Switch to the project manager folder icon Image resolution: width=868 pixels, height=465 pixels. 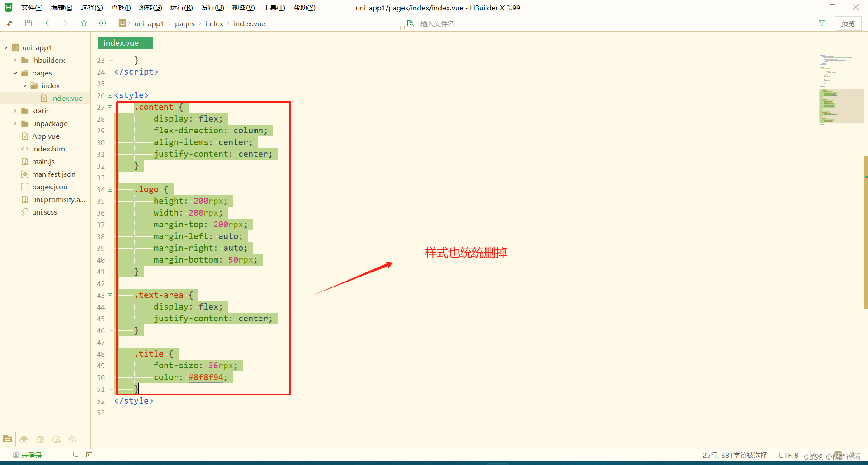(x=8, y=439)
